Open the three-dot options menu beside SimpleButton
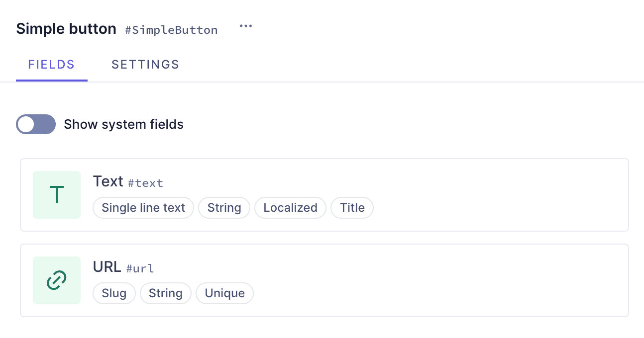The image size is (644, 338). 245,26
